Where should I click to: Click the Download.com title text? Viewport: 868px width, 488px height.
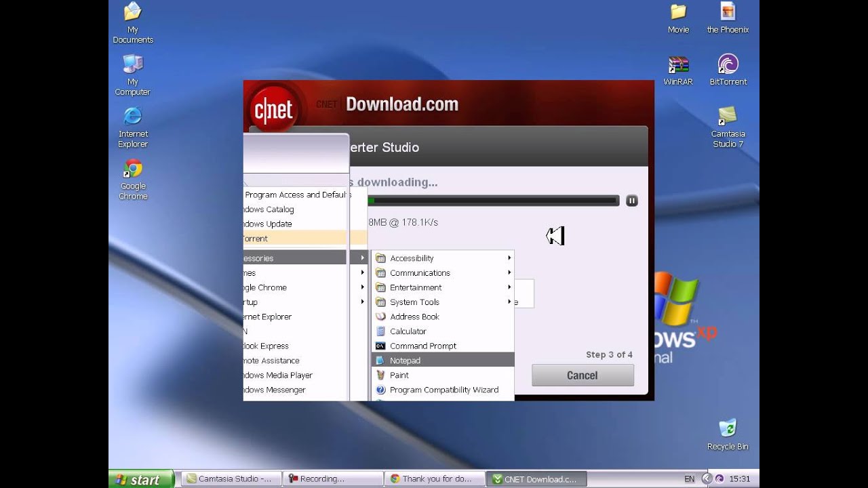tap(402, 104)
